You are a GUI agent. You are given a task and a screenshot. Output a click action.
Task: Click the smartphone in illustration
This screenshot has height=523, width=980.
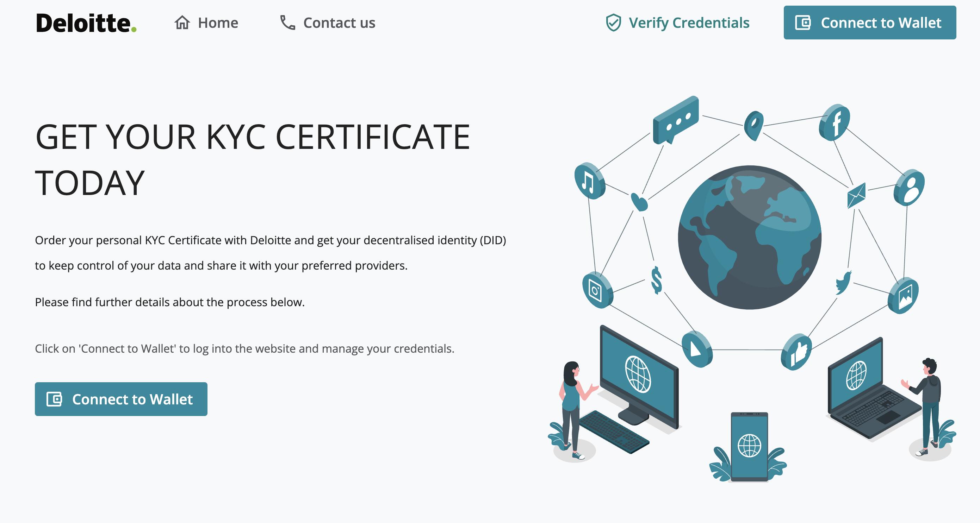750,447
